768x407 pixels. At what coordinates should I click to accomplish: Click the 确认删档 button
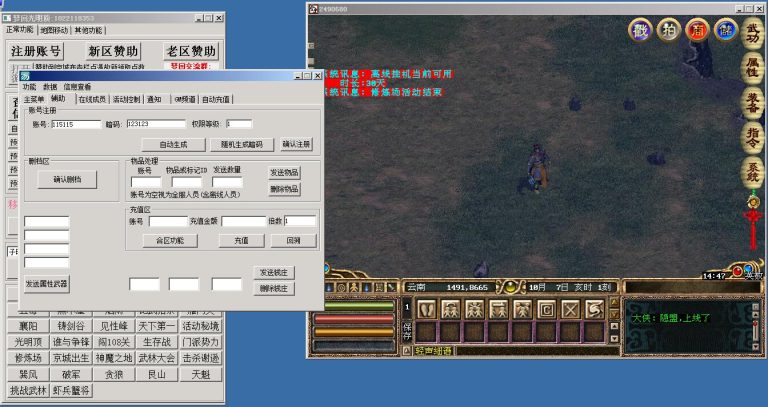67,180
